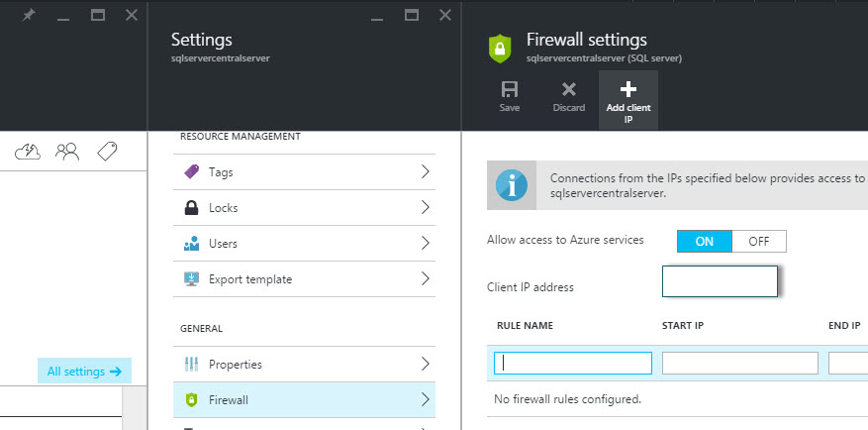The height and width of the screenshot is (430, 868).
Task: Switch Azure services access to OFF
Action: pyautogui.click(x=759, y=241)
